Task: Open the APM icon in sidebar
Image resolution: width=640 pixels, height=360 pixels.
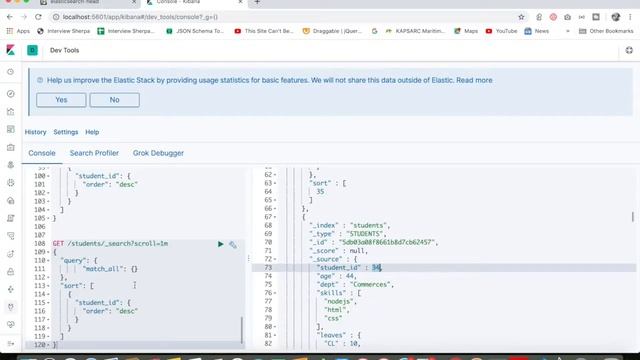Action: [x=11, y=236]
